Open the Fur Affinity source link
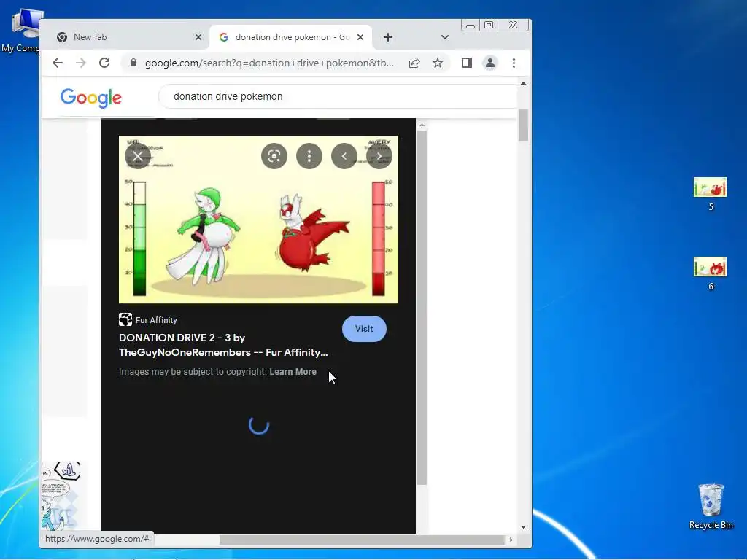747x560 pixels. (156, 320)
